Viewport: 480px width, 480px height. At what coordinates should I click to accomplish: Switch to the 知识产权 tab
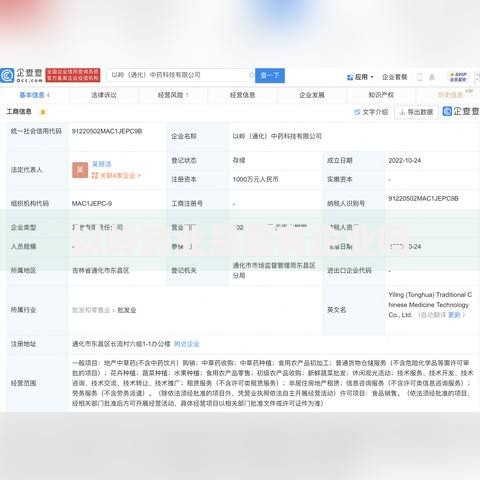pos(381,95)
